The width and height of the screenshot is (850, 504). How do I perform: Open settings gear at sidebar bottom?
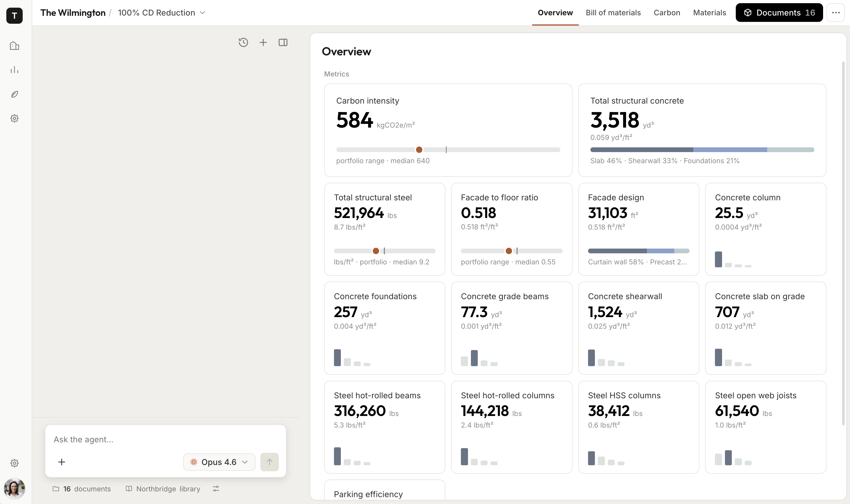14,463
